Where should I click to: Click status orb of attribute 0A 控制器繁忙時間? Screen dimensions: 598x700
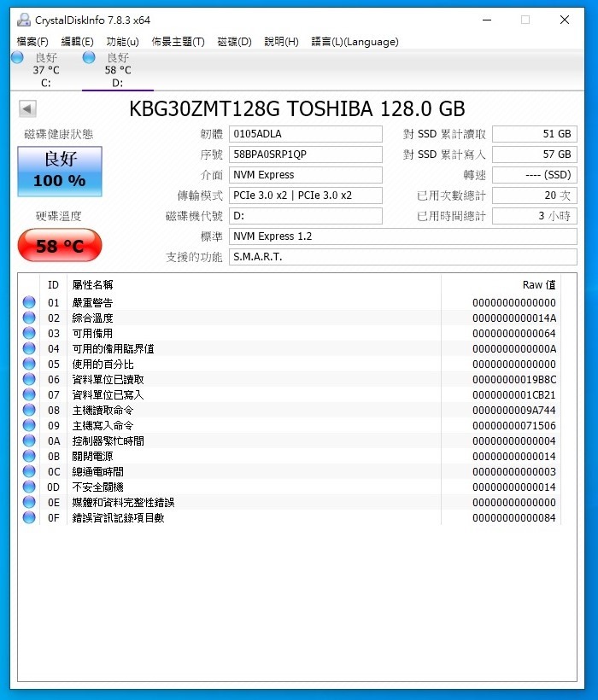29,440
